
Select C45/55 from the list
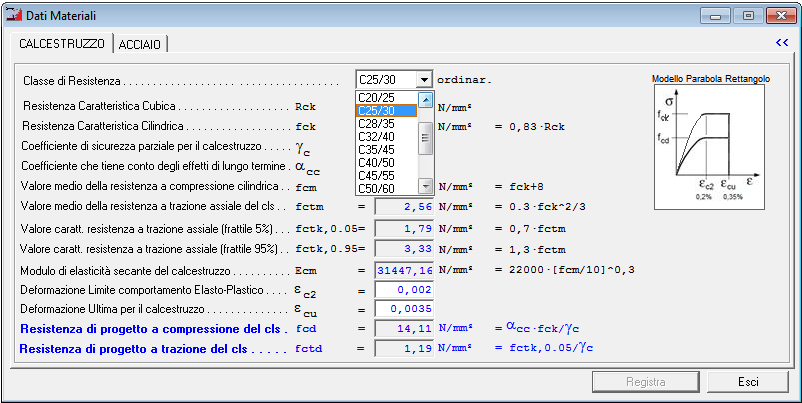(x=386, y=176)
